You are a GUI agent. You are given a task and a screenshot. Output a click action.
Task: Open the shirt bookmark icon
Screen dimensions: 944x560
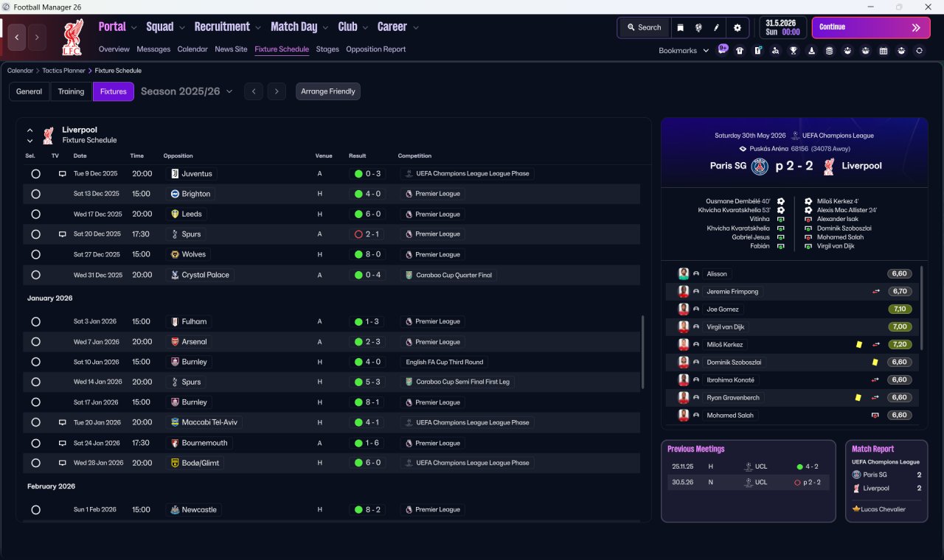click(740, 51)
